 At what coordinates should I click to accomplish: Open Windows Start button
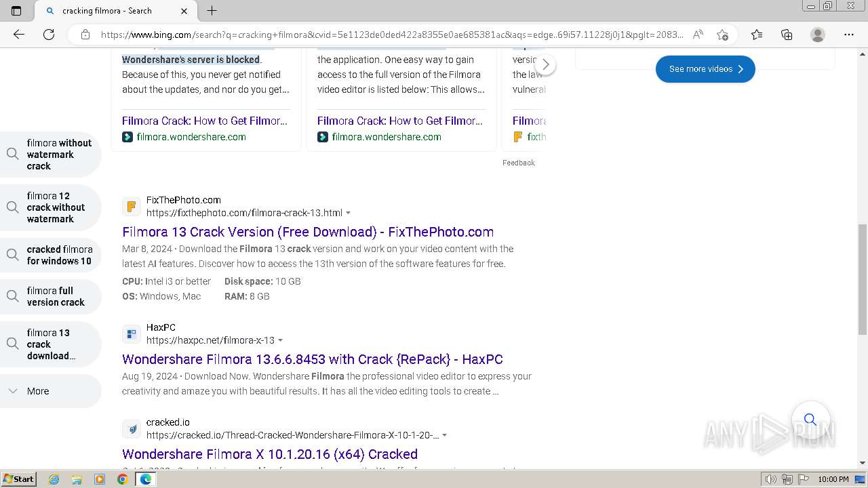pos(18,479)
